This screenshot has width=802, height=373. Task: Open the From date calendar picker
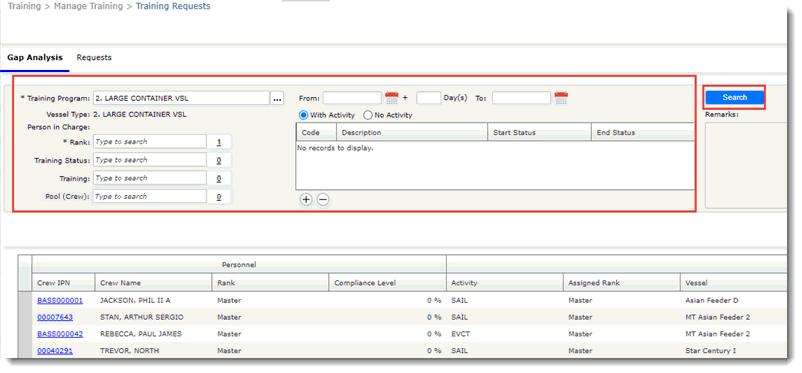click(x=392, y=98)
